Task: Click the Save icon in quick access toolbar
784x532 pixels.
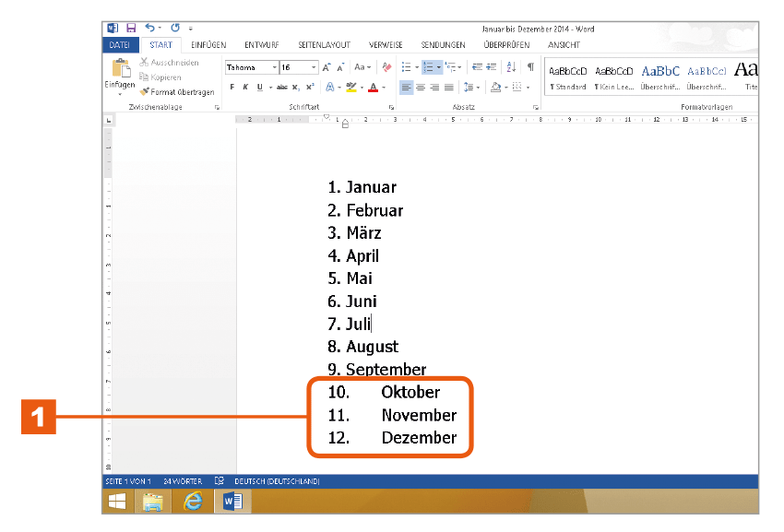Action: [x=131, y=28]
